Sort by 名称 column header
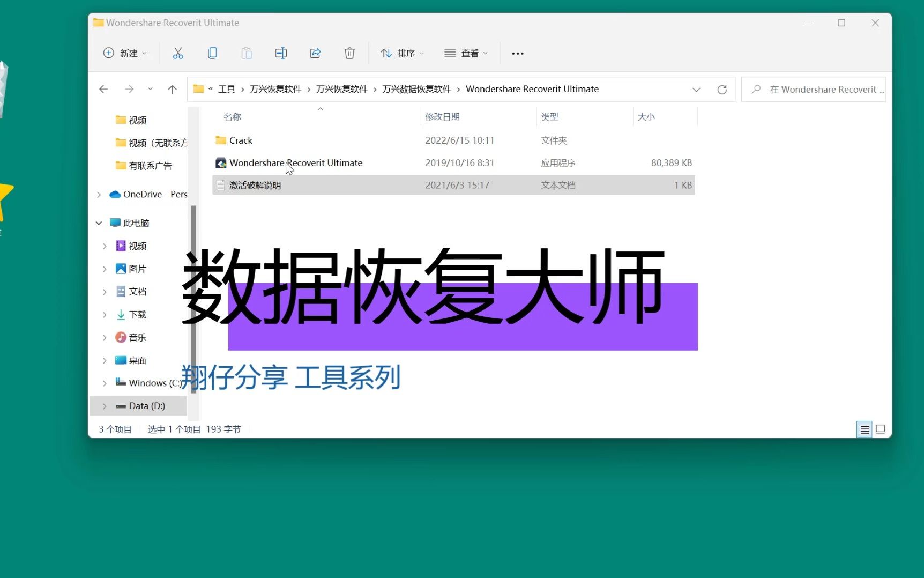Viewport: 924px width, 578px height. click(233, 116)
